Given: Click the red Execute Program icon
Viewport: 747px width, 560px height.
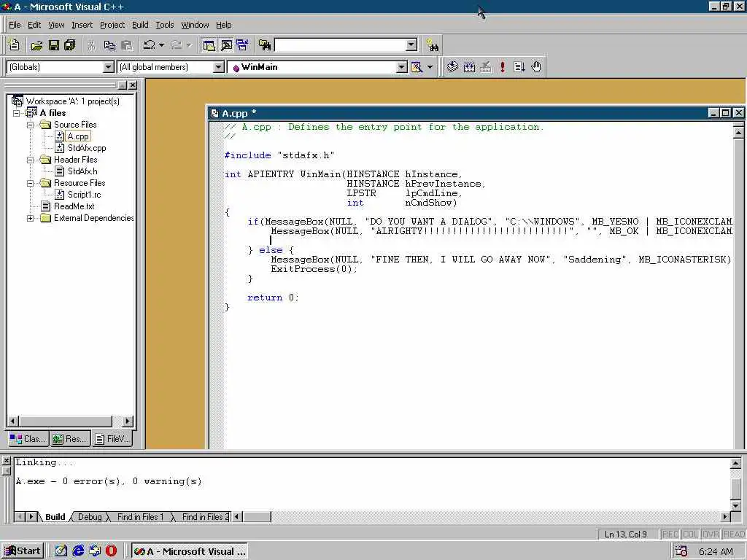Looking at the screenshot, I should (503, 66).
